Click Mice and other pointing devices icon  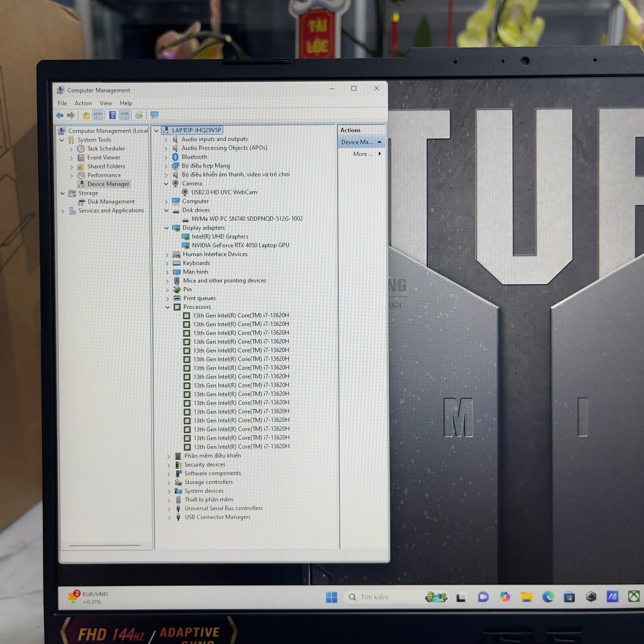tap(177, 281)
